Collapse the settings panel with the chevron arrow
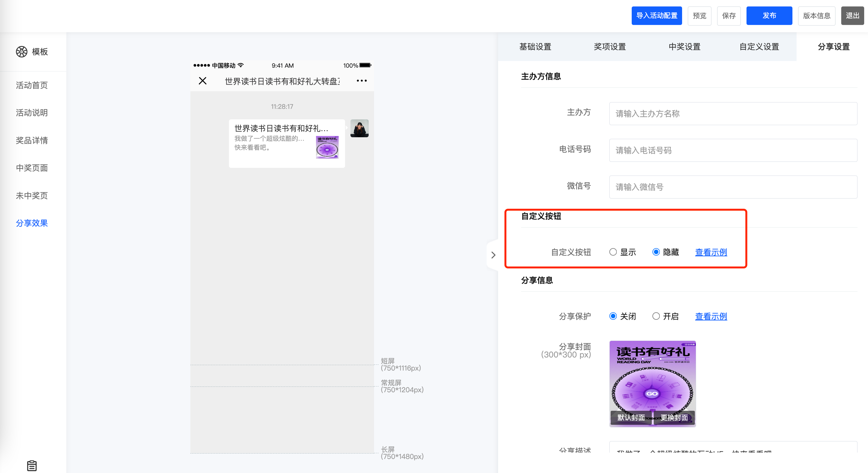868x473 pixels. coord(493,255)
